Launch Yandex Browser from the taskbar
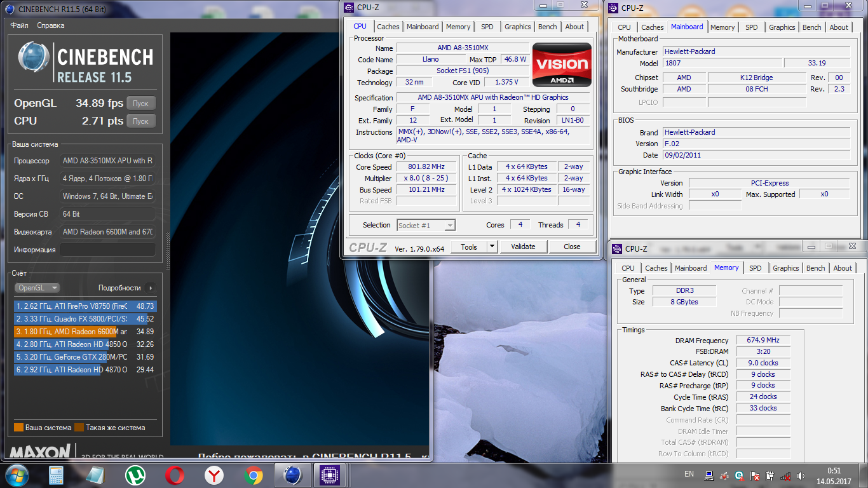 click(x=214, y=475)
